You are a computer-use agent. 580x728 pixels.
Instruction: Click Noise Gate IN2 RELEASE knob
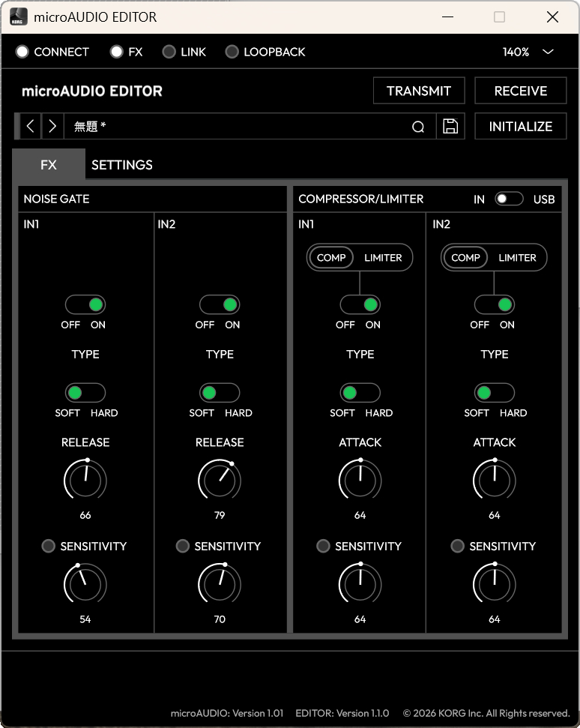220,480
